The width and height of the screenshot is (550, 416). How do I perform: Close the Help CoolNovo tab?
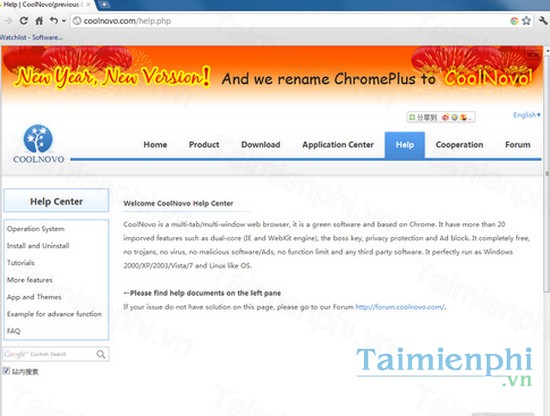click(88, 5)
